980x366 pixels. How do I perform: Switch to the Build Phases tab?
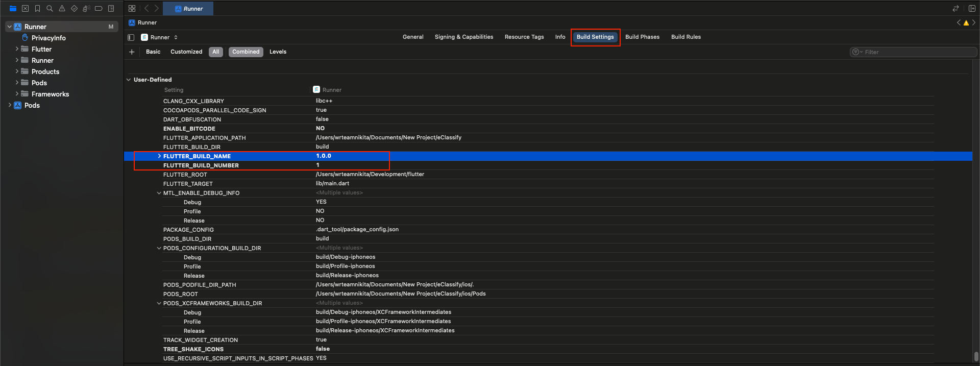pos(642,37)
